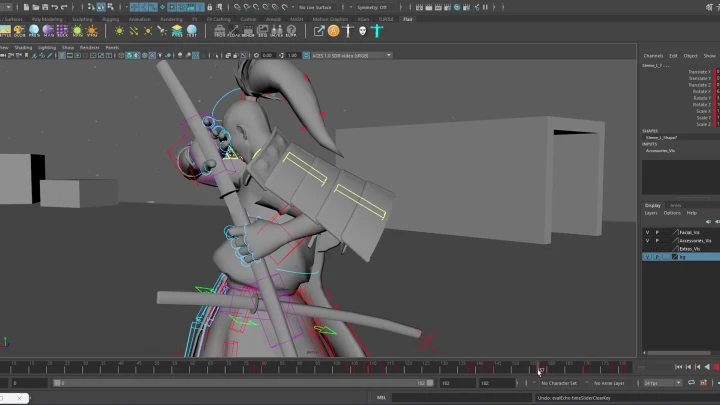The image size is (720, 405).
Task: Click the MEL command line input field
Action: pyautogui.click(x=461, y=398)
